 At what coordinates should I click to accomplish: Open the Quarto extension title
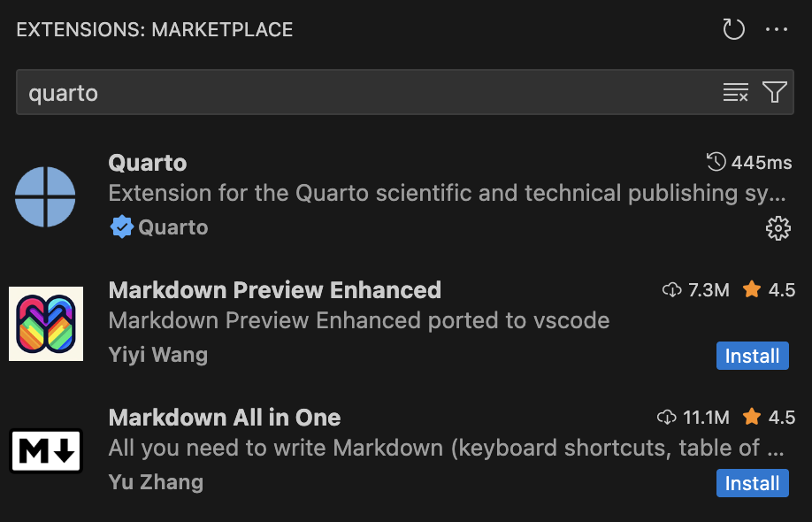(x=148, y=163)
